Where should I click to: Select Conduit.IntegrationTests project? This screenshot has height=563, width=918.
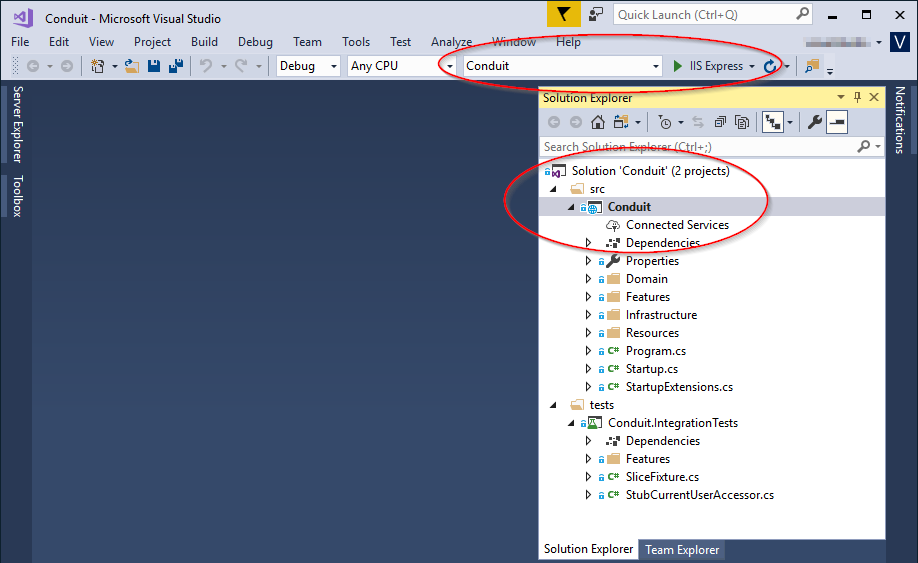673,423
